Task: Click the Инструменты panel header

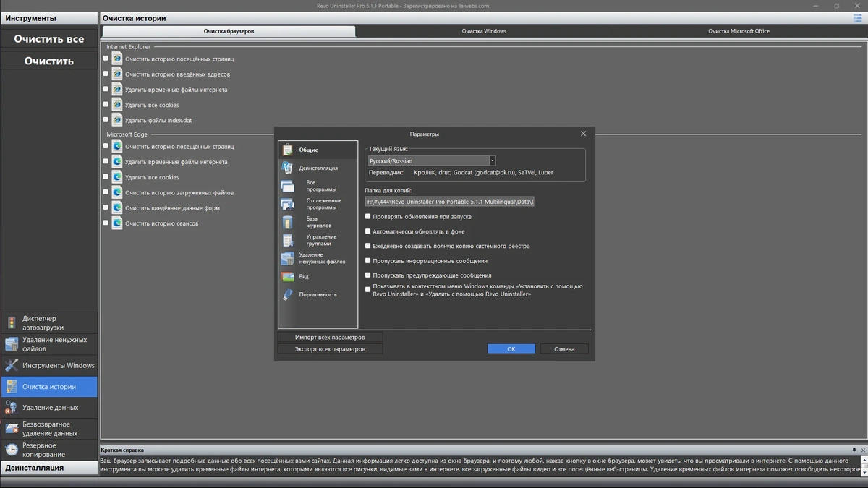Action: [49, 18]
